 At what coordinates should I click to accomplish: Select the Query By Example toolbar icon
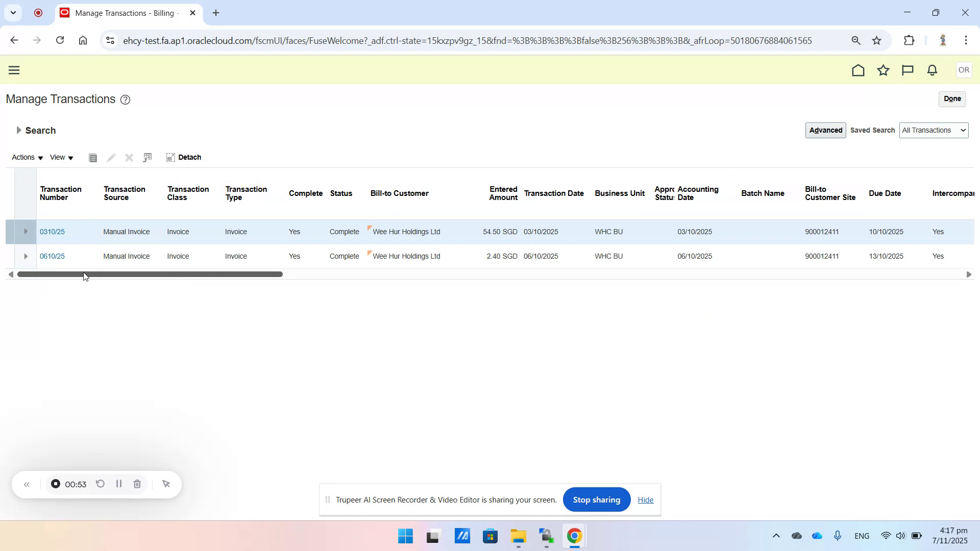pyautogui.click(x=147, y=158)
